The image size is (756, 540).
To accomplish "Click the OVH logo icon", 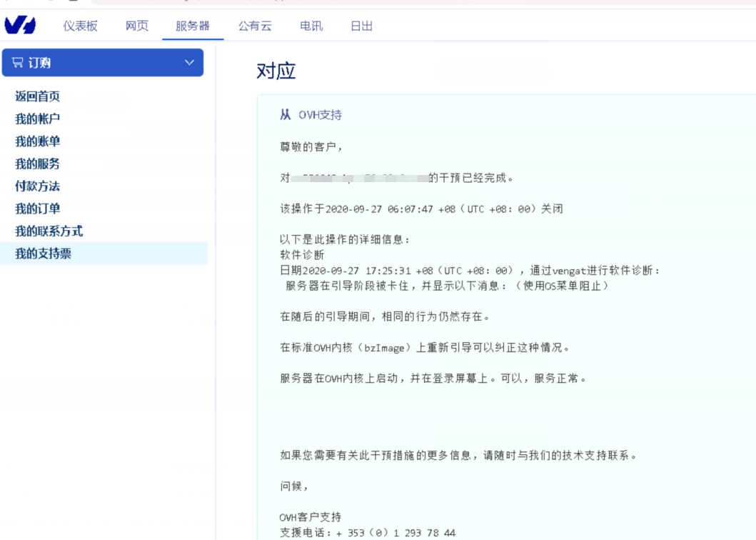I will coord(20,26).
